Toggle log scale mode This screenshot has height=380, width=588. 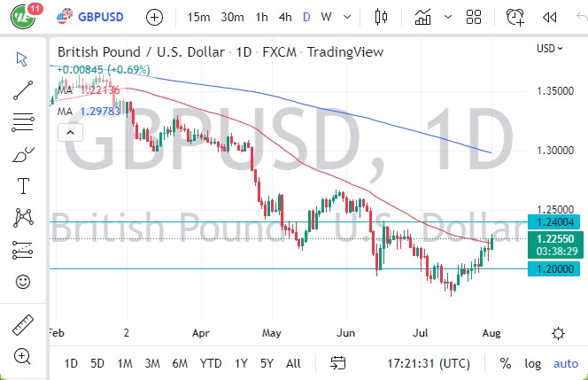(x=532, y=363)
